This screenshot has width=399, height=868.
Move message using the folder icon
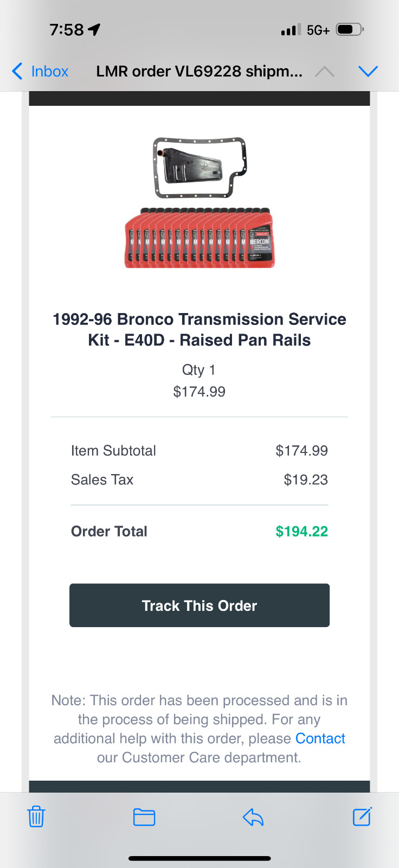pyautogui.click(x=144, y=816)
